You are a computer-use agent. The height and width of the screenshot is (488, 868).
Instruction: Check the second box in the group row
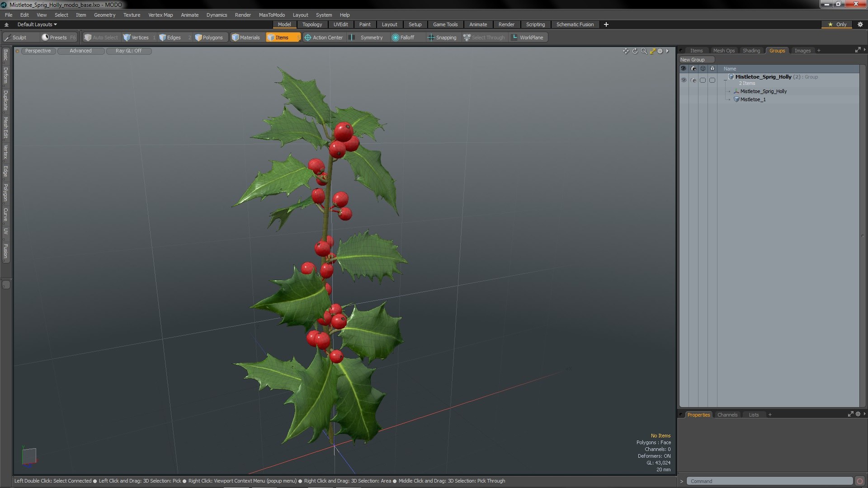[712, 80]
